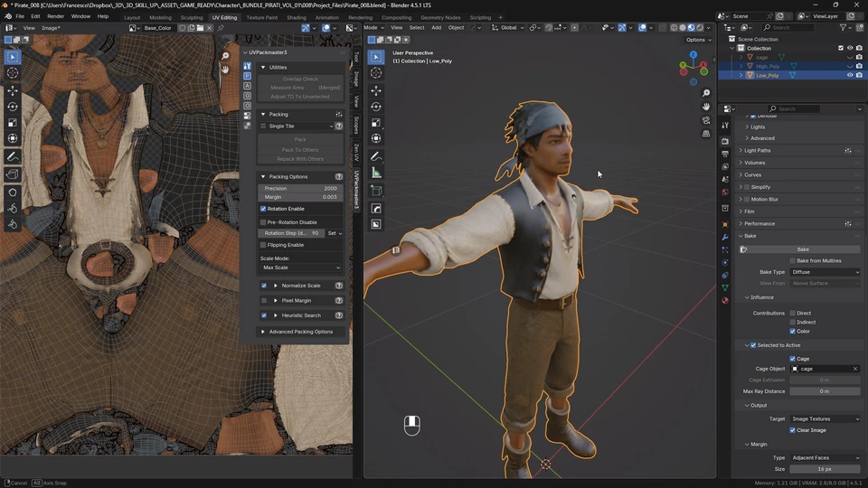
Task: Enable Bake from Multires checkbox
Action: pyautogui.click(x=792, y=260)
